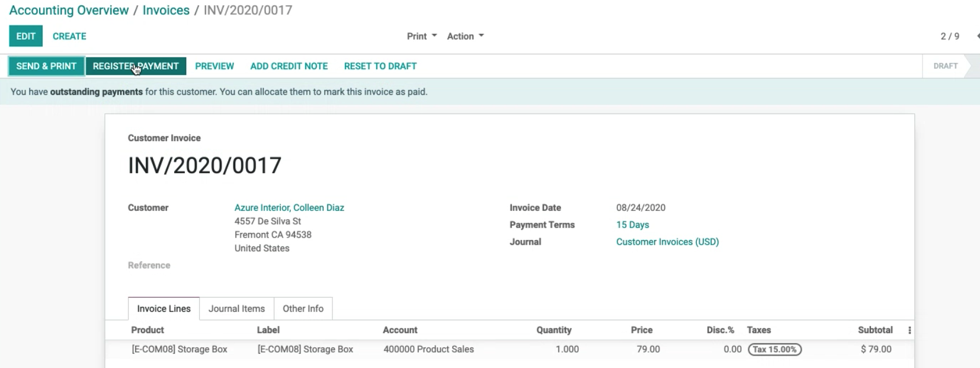This screenshot has height=368, width=980.
Task: Click the Register Payment button
Action: (x=136, y=66)
